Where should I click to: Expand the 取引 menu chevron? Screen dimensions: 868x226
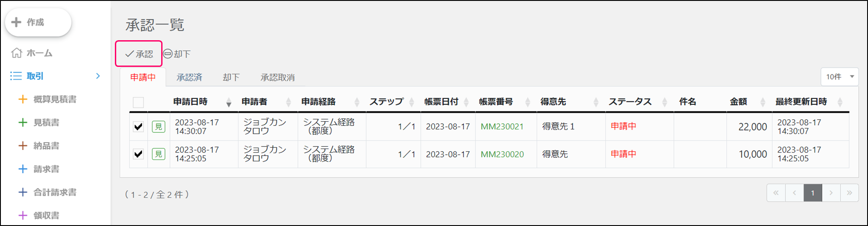pyautogui.click(x=98, y=76)
